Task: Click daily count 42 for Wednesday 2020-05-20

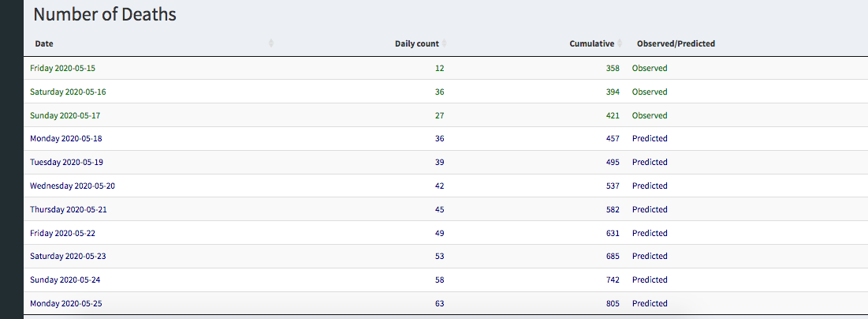Action: point(439,186)
